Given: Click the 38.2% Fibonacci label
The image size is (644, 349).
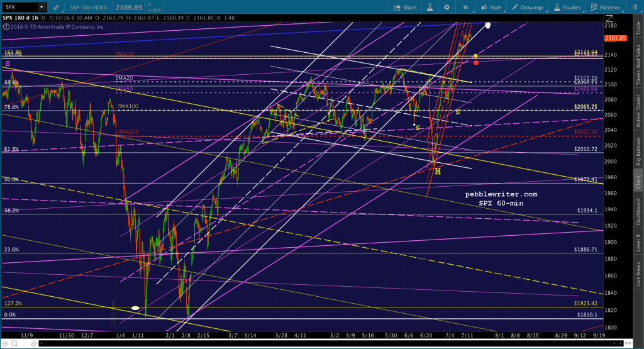Looking at the screenshot, I should click(x=11, y=210).
